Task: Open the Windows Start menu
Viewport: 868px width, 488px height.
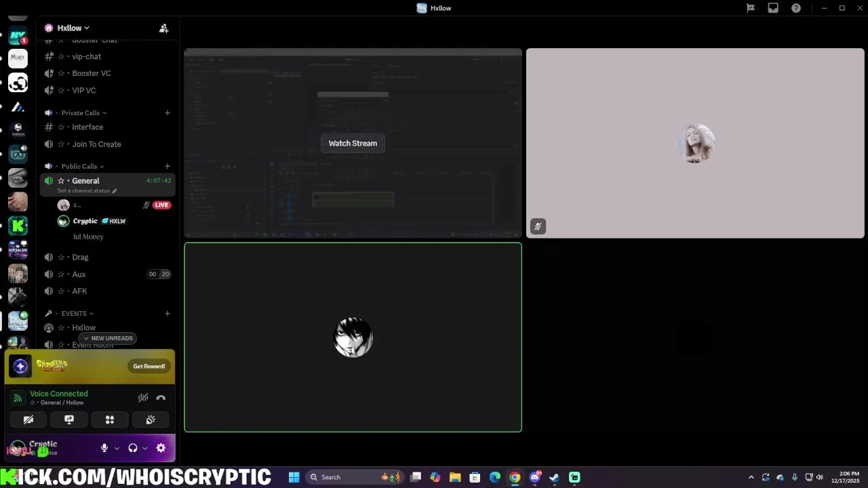Action: pos(294,477)
